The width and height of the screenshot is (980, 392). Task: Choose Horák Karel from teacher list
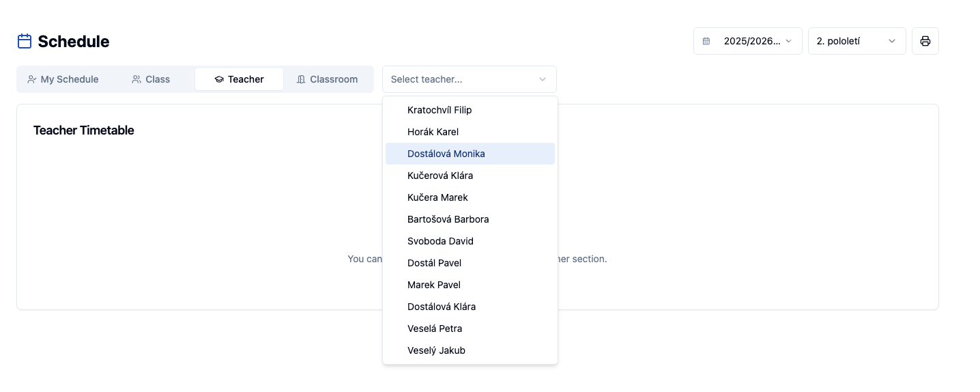470,132
